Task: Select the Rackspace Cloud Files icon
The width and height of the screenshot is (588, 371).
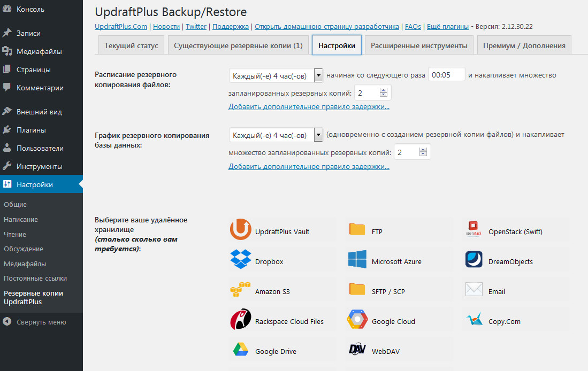Action: (241, 320)
